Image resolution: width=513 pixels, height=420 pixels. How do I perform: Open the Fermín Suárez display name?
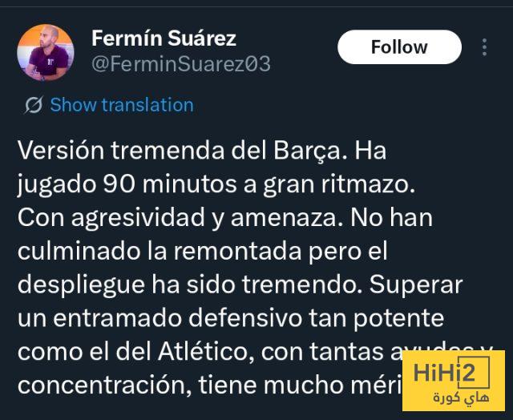pos(164,38)
